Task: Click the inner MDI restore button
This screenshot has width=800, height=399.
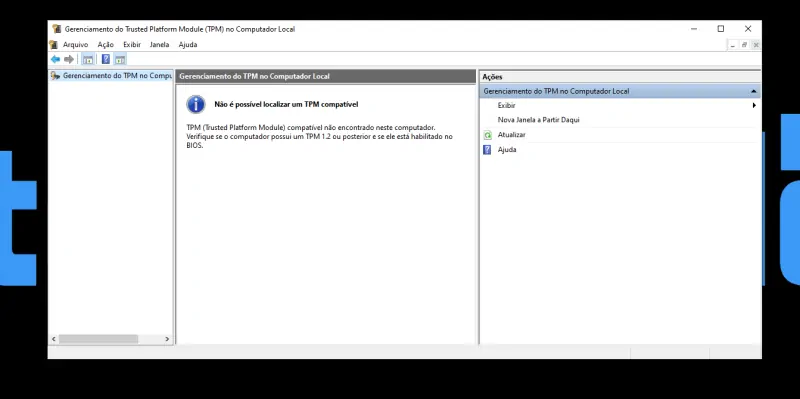Action: tap(744, 45)
